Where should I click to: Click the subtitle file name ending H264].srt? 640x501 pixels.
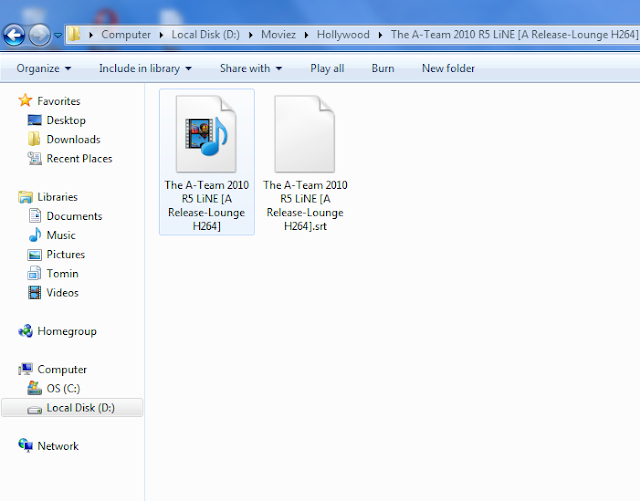pyautogui.click(x=305, y=205)
